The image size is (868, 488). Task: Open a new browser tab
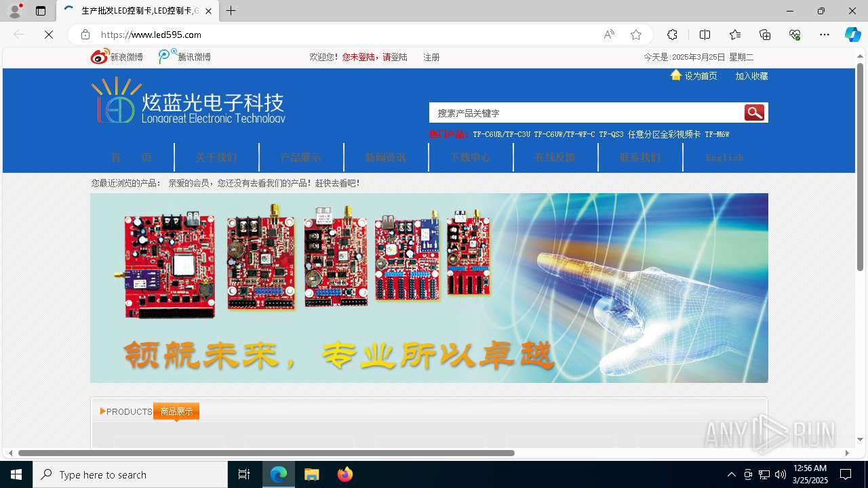(x=231, y=11)
